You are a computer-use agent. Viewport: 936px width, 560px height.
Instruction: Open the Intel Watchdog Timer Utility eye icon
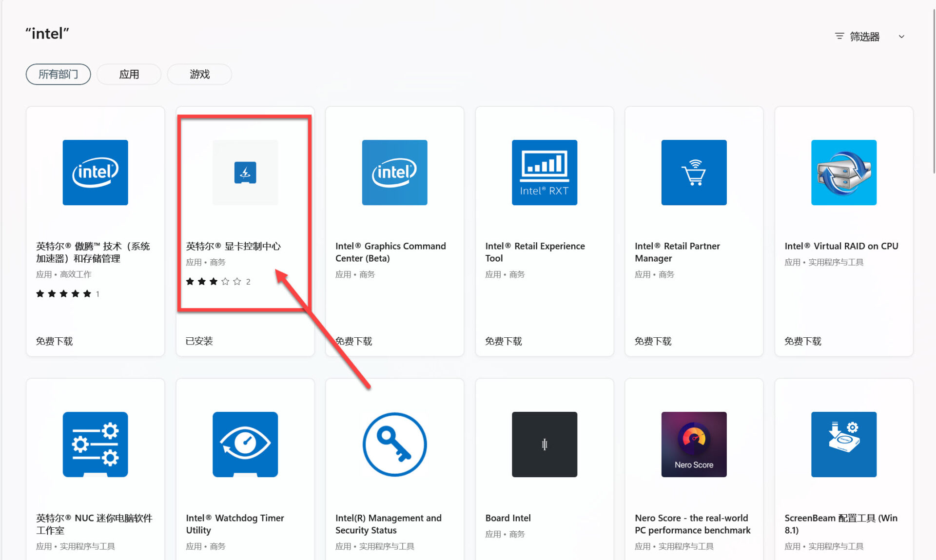(x=245, y=444)
